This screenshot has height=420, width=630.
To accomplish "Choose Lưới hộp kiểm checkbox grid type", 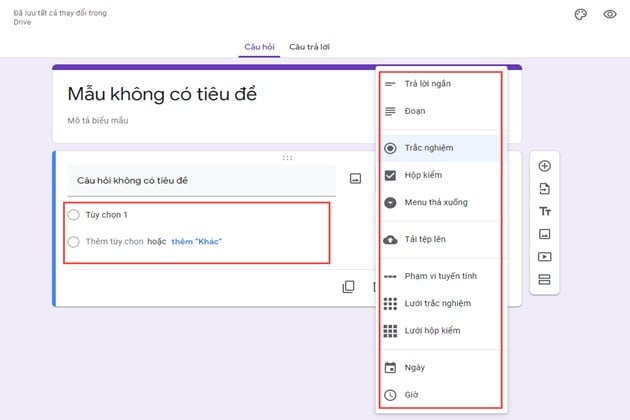I will 441,331.
